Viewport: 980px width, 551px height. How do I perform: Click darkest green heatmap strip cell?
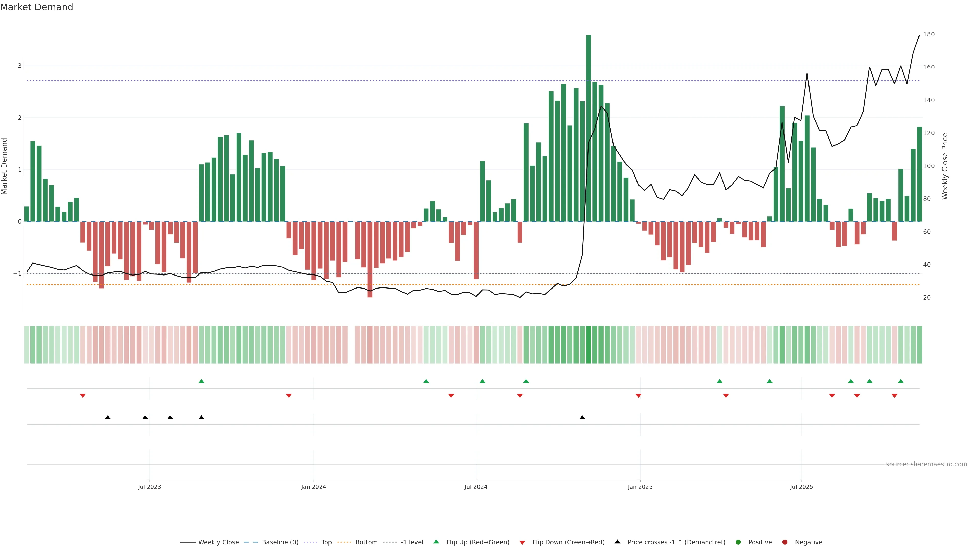pyautogui.click(x=589, y=345)
